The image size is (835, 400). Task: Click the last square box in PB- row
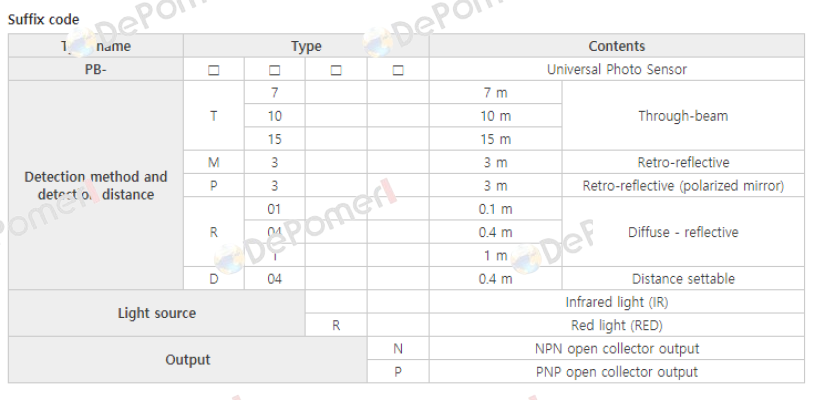398,70
